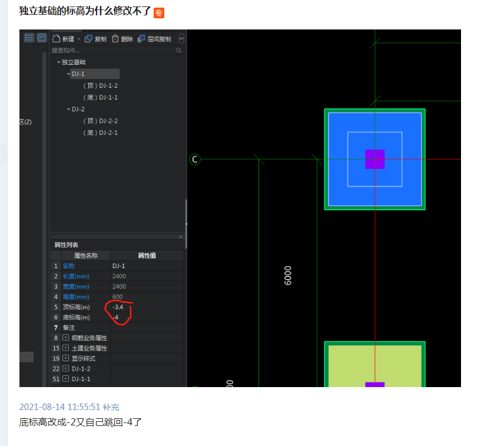Click the 2021-08-14 11:55:51 补充 timestamp

pos(69,407)
